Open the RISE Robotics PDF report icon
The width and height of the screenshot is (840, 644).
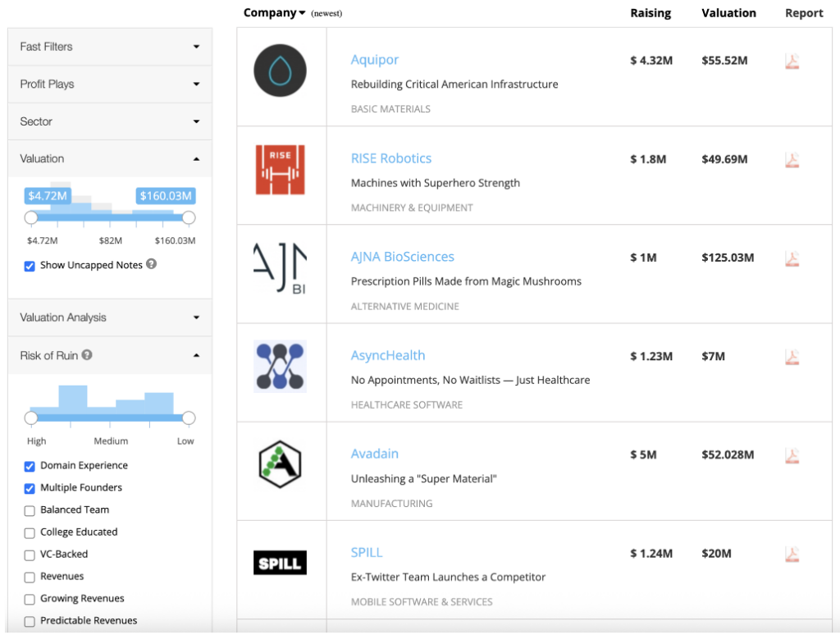click(792, 160)
